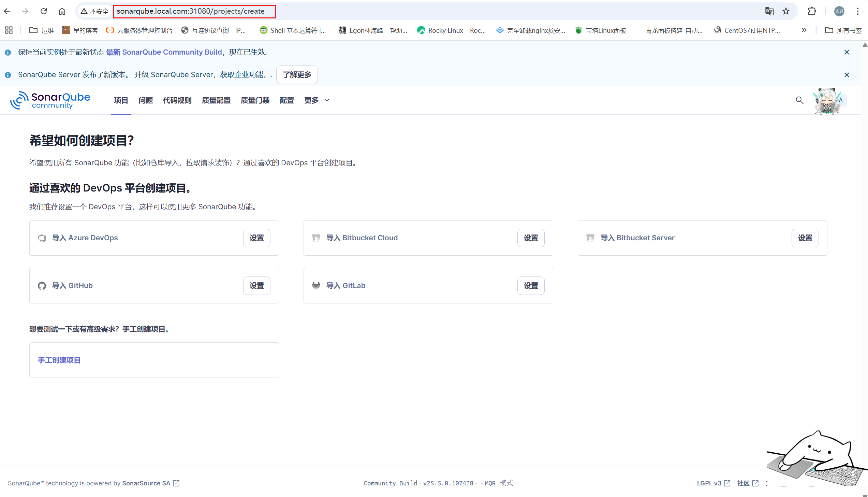Open the 互连协议查询 bookmark
Image resolution: width=868 pixels, height=497 pixels.
(x=214, y=30)
